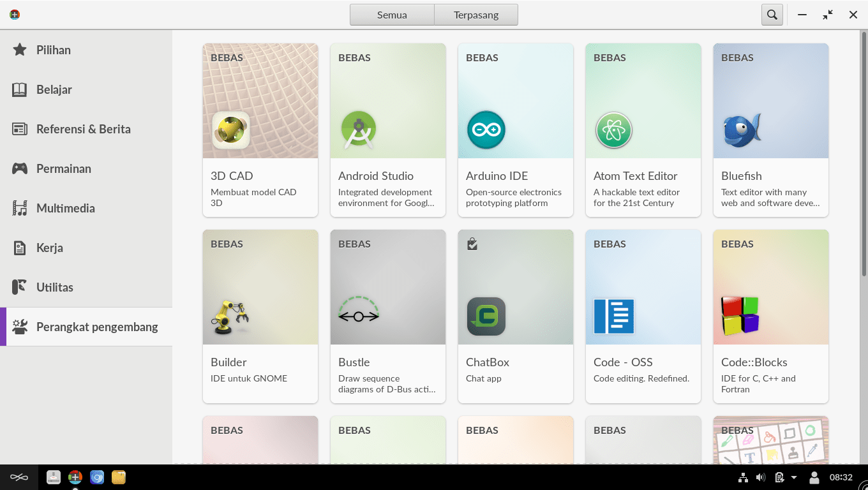Select the Belajar sidebar category
Image resolution: width=868 pixels, height=490 pixels.
click(86, 89)
